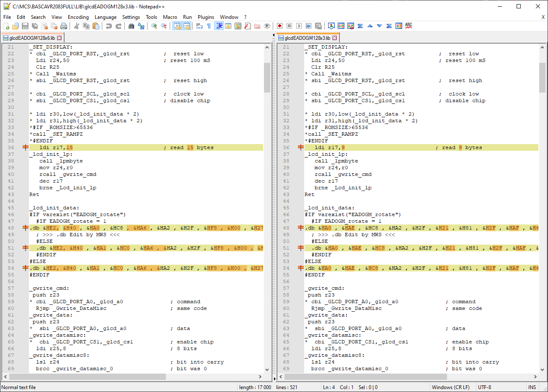The height and width of the screenshot is (392, 548).
Task: Open the Language menu
Action: pyautogui.click(x=106, y=17)
